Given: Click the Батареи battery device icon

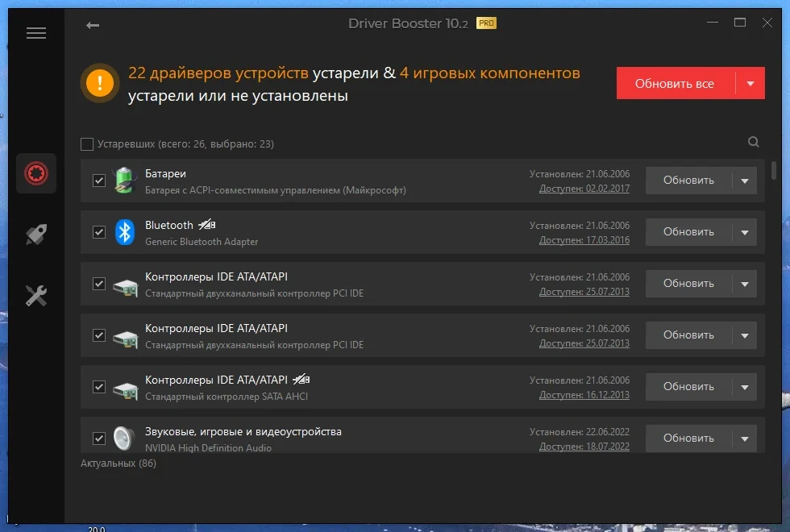Looking at the screenshot, I should (124, 181).
